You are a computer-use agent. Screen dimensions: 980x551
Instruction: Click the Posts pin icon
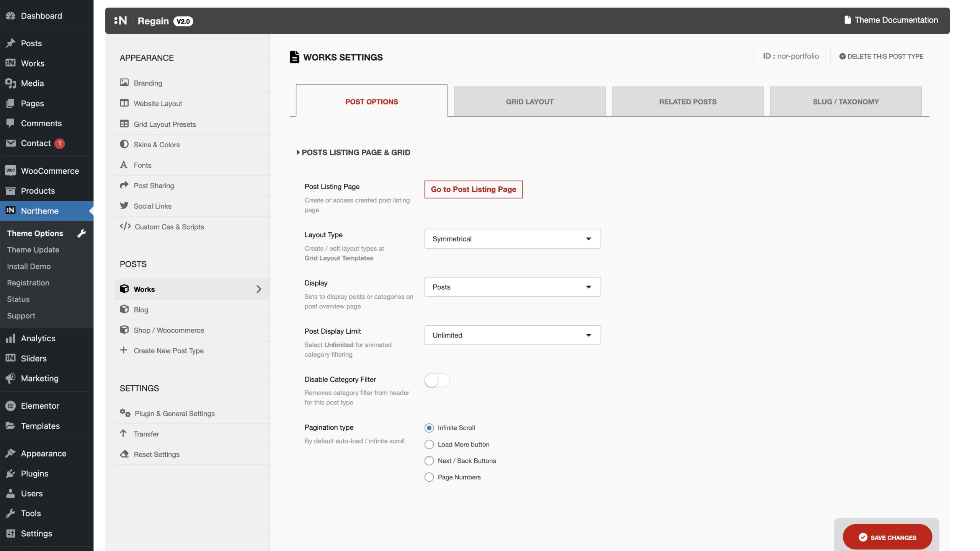(10, 43)
